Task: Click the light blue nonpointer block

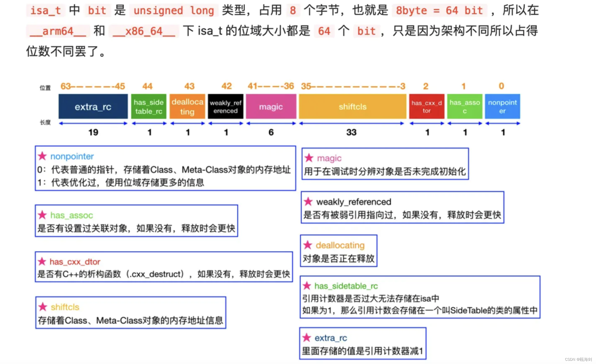Action: [502, 106]
